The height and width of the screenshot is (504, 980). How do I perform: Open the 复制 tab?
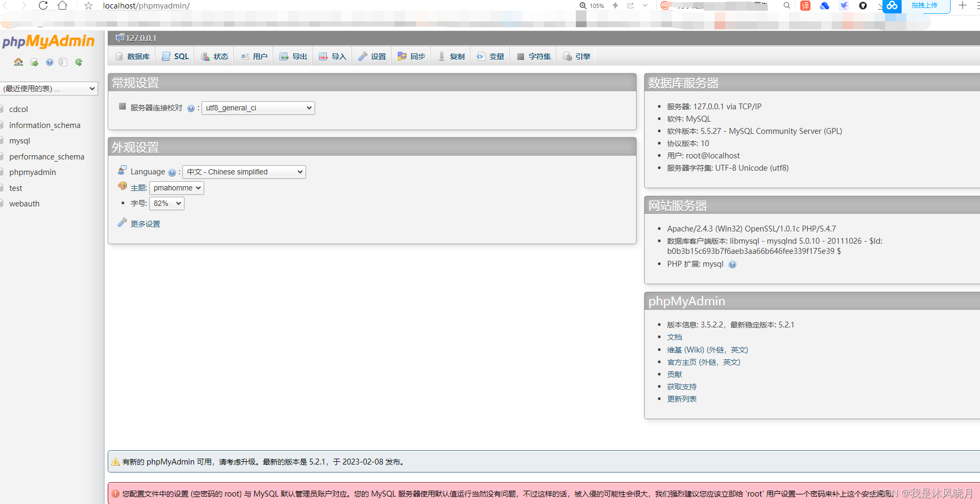coord(451,57)
